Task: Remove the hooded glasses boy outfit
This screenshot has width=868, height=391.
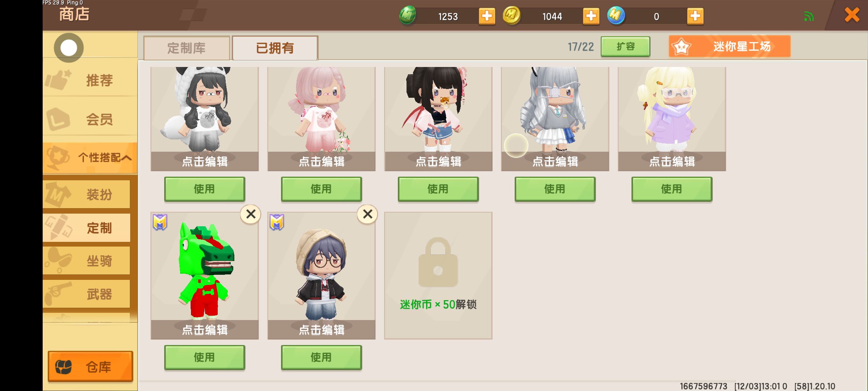Action: click(x=367, y=214)
